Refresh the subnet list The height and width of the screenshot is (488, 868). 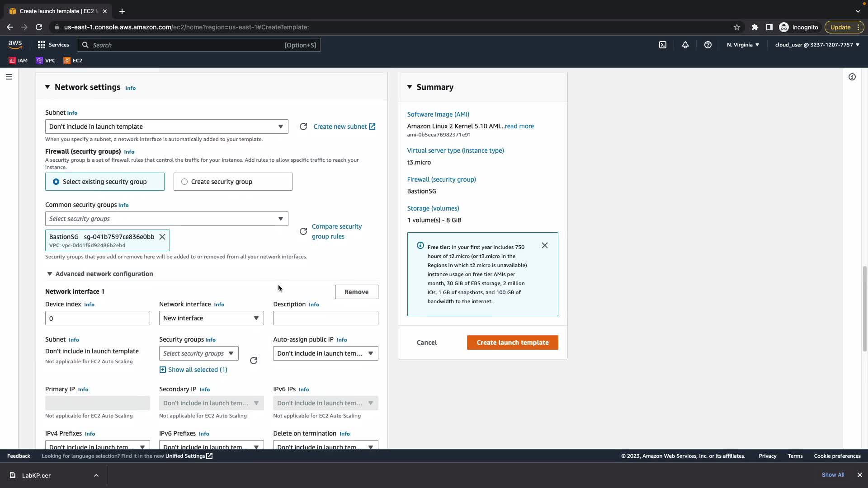pos(303,127)
